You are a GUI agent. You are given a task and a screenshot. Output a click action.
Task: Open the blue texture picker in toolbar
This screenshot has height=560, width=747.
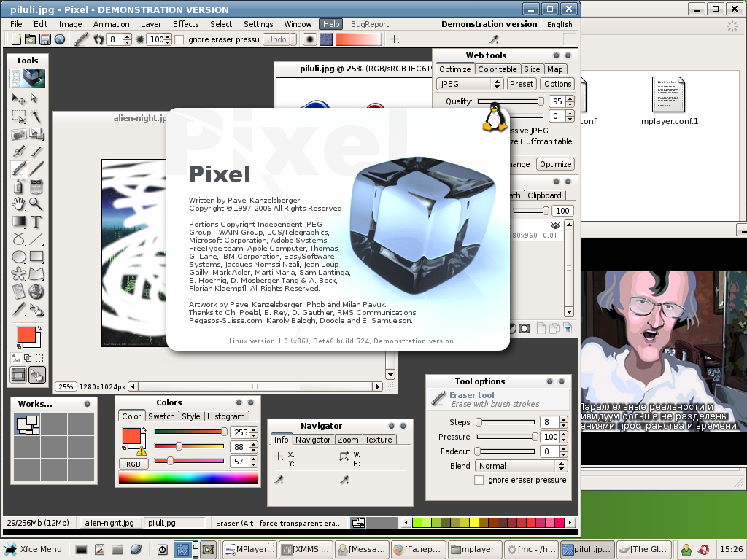[x=326, y=39]
